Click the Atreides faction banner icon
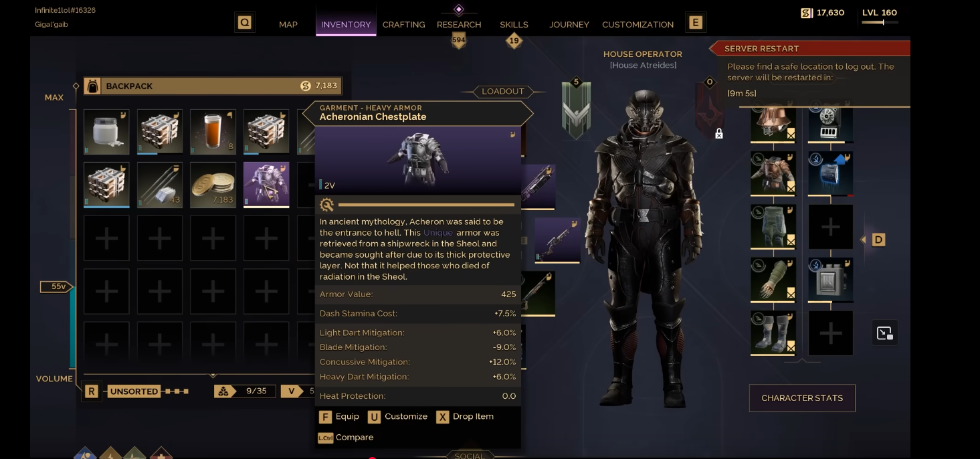This screenshot has width=980, height=459. pos(576,110)
